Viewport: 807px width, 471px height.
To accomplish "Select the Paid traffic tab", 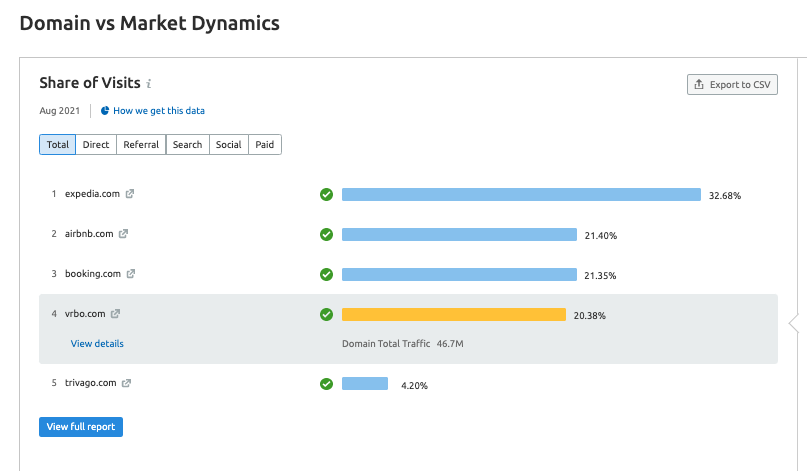I will 264,145.
